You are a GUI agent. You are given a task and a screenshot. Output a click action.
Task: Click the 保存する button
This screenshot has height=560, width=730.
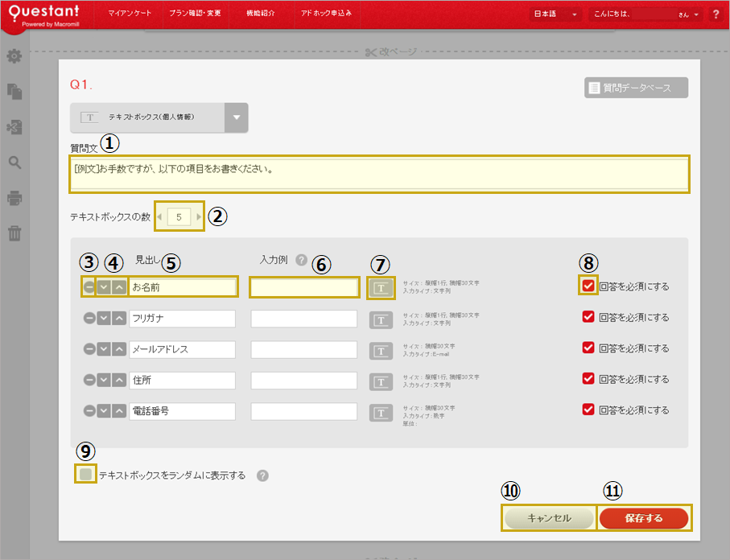[643, 518]
